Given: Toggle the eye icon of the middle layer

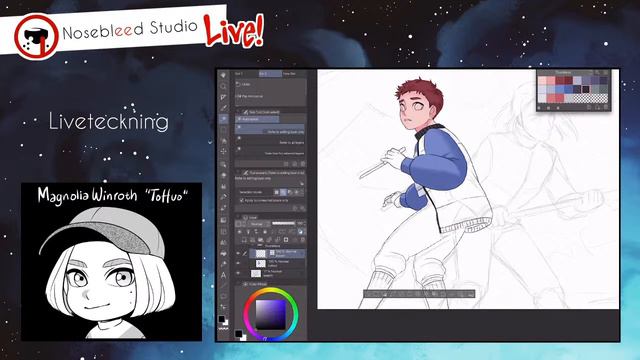Looking at the screenshot, I should [x=238, y=263].
